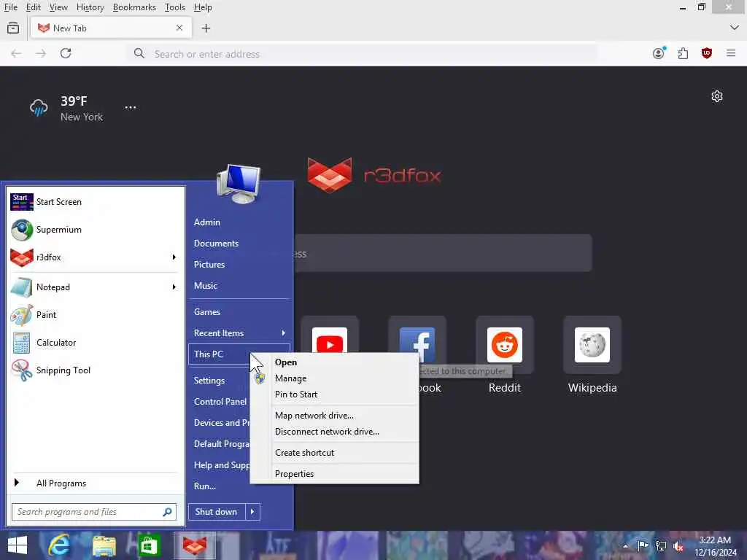Click the search magnifier in Start search box
The height and width of the screenshot is (560, 747).
pyautogui.click(x=167, y=512)
